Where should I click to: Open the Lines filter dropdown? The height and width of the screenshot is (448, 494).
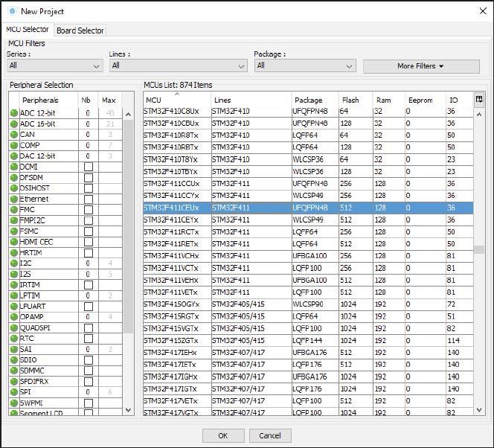point(179,65)
